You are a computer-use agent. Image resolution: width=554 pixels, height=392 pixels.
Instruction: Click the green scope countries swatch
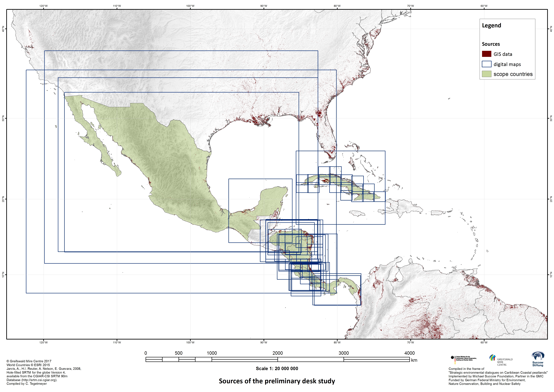coord(486,74)
